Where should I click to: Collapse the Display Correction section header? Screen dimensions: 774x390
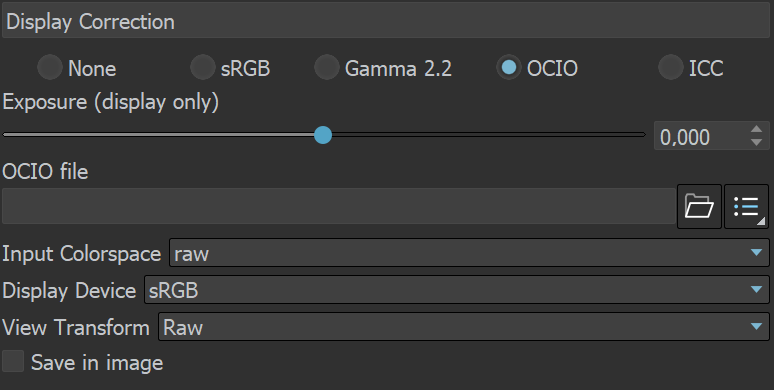386,21
